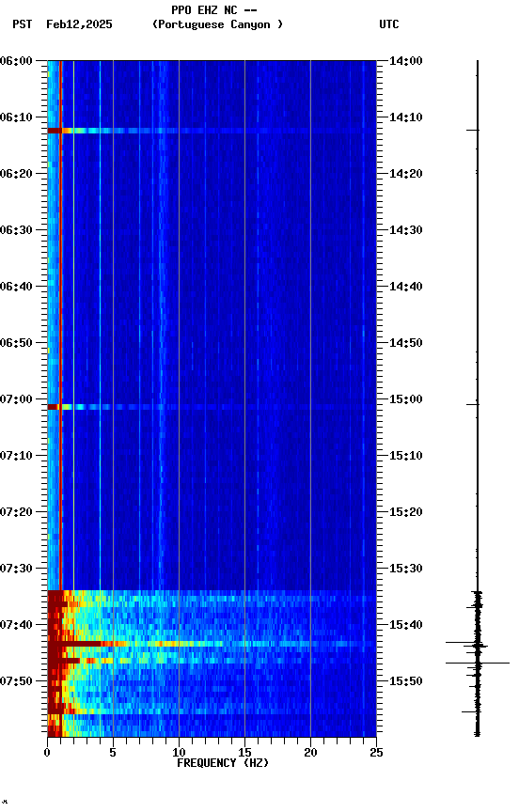519x812 pixels.
Task: Click the '07:50' PST time label
Action: point(16,682)
